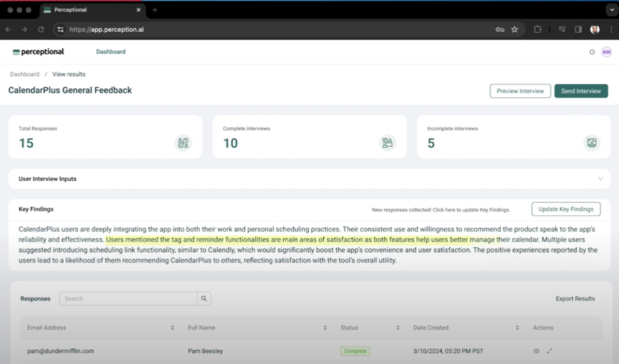
Task: Click the Incomplete interviews card icon
Action: 591,143
